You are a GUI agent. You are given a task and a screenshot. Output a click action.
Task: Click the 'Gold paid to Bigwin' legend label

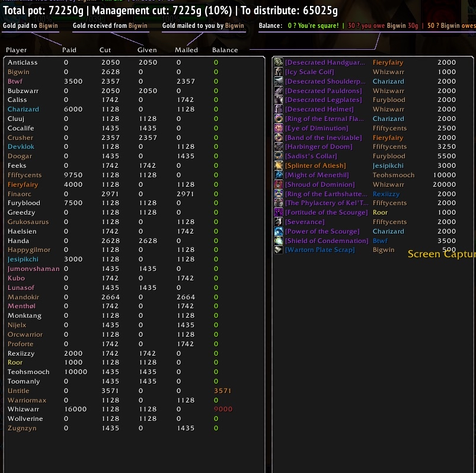click(30, 25)
